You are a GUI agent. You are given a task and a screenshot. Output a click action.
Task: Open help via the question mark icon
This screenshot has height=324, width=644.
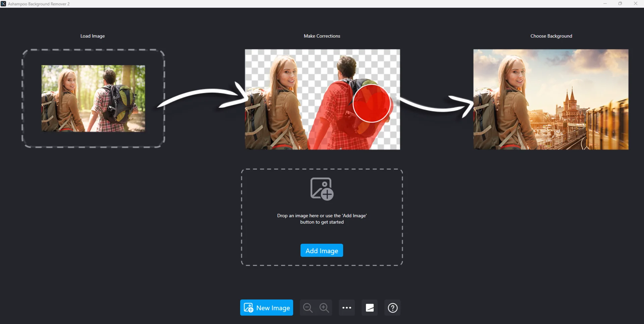pos(392,308)
